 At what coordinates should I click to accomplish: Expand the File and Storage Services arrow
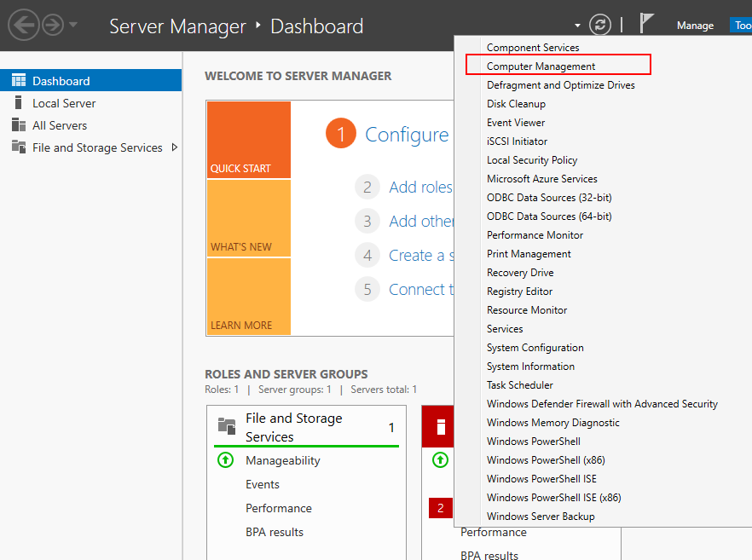click(x=175, y=147)
